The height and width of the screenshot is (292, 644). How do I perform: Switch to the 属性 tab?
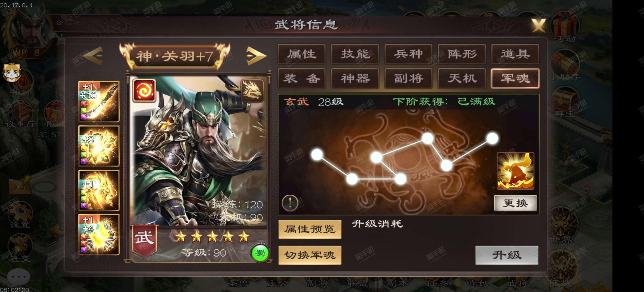click(x=302, y=54)
